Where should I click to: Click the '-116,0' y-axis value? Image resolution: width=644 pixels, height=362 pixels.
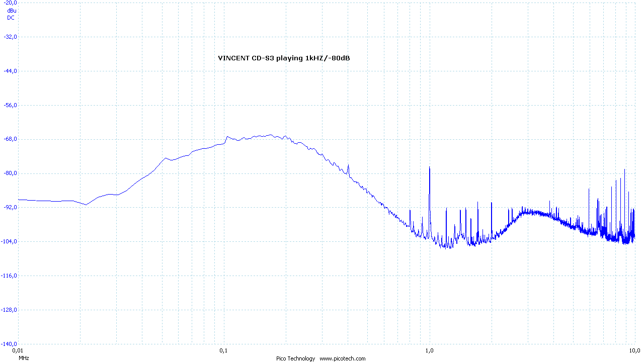point(10,276)
